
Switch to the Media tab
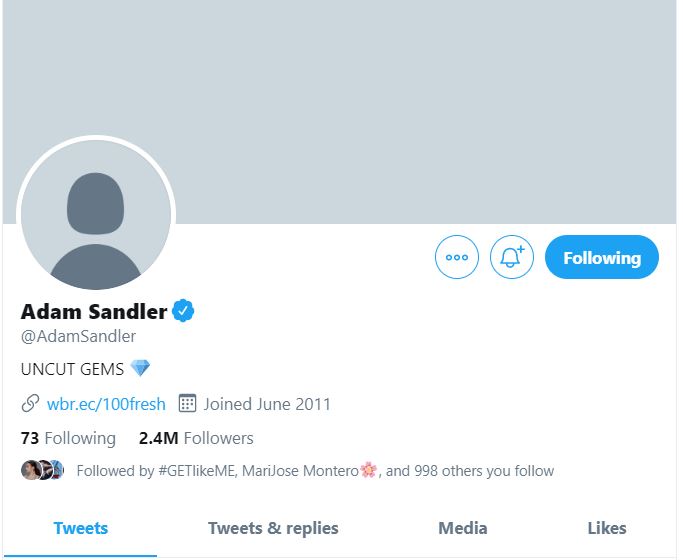click(463, 528)
